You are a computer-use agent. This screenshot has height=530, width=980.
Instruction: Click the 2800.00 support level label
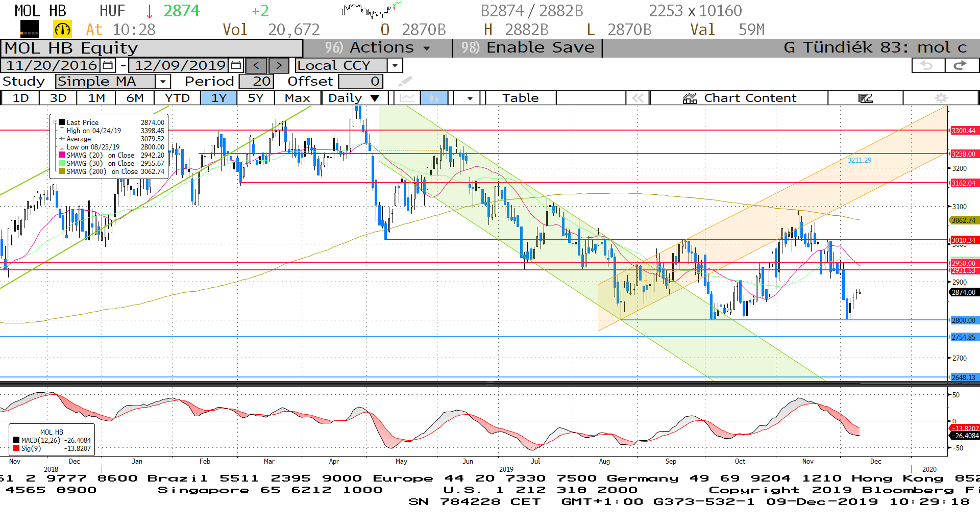(x=963, y=320)
